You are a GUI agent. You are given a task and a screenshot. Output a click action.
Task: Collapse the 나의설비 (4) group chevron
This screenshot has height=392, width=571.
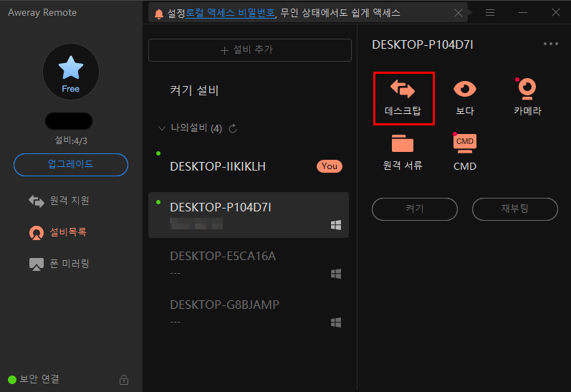coord(162,128)
